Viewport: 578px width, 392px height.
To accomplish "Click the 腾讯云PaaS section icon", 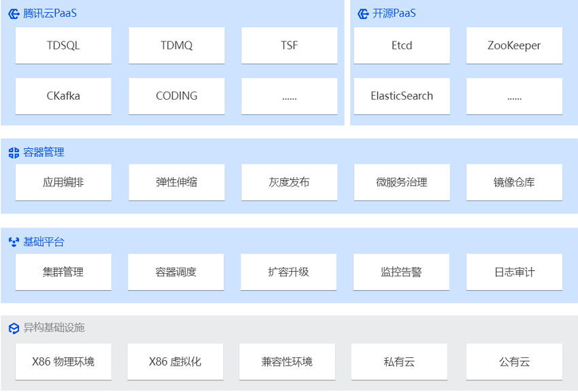I will tap(14, 14).
